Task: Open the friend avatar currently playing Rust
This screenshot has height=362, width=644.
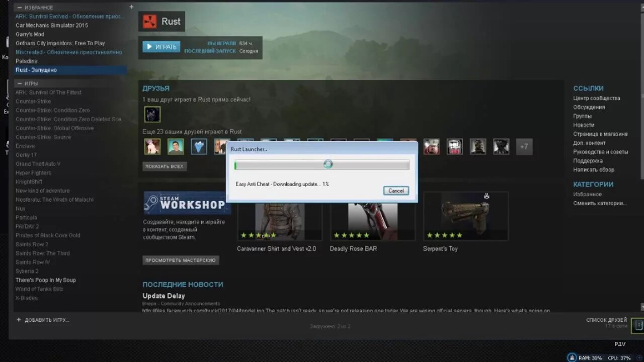Action: click(152, 114)
